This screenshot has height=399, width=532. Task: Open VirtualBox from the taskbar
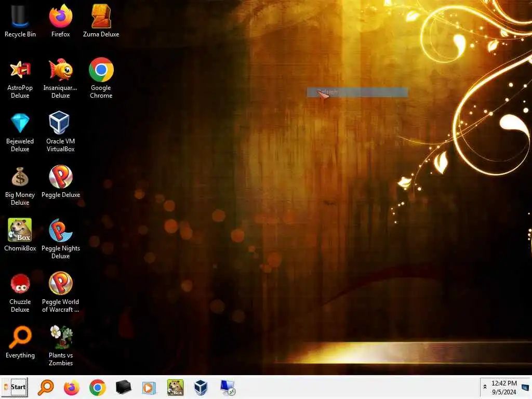pyautogui.click(x=201, y=388)
